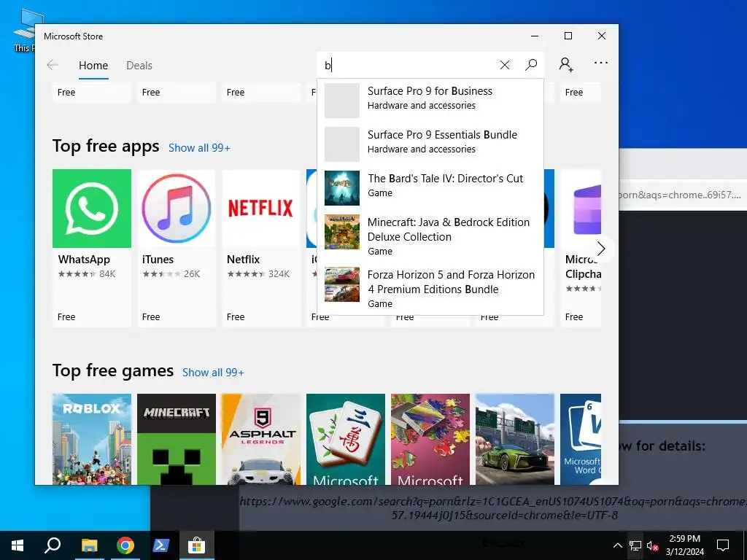Open taskbar search magnifier

coord(53,545)
